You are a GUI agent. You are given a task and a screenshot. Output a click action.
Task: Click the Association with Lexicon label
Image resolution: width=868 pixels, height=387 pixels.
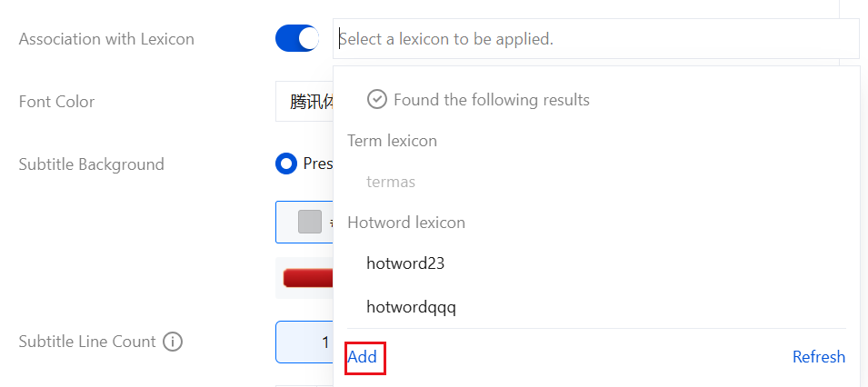[x=106, y=39]
